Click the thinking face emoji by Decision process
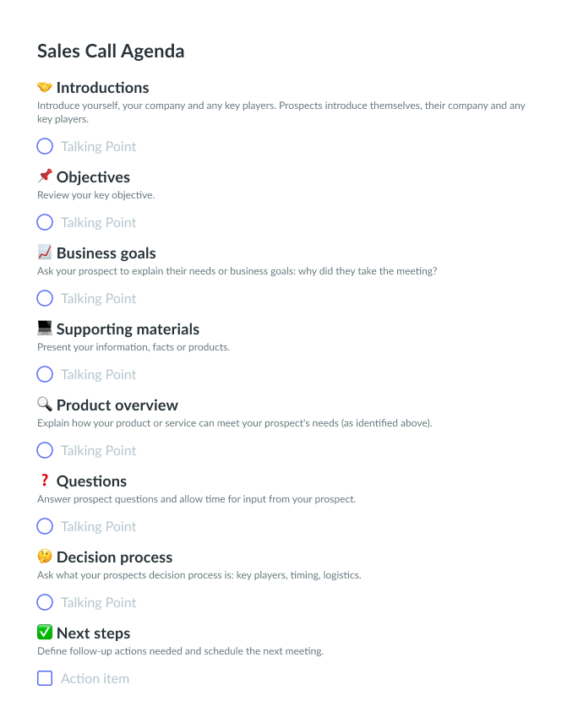 click(x=45, y=557)
